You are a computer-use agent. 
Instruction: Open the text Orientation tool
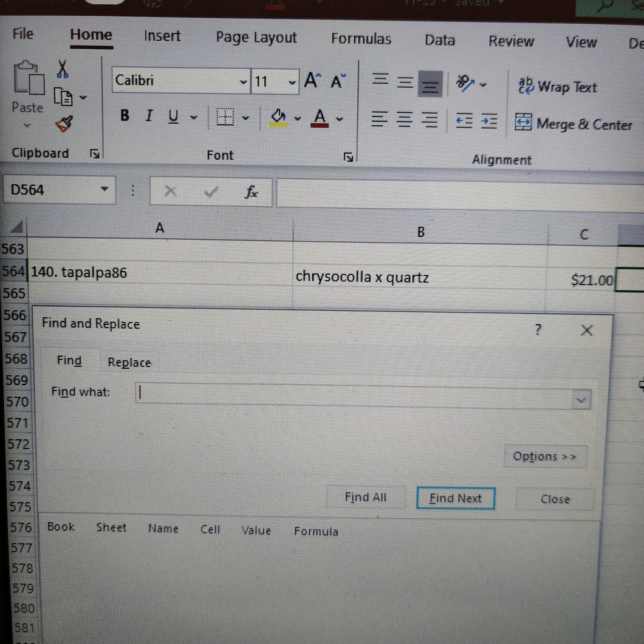[x=465, y=83]
